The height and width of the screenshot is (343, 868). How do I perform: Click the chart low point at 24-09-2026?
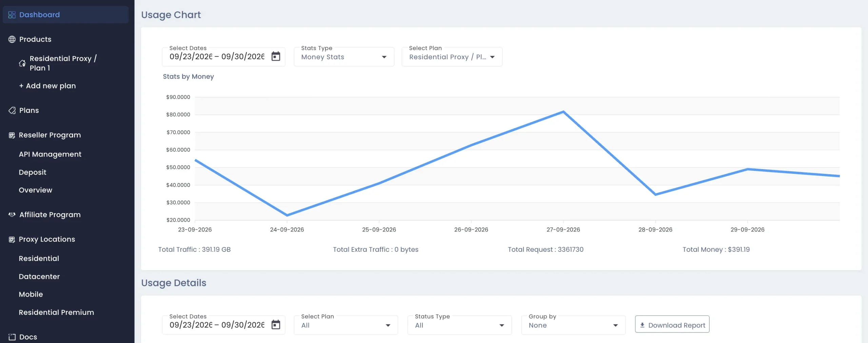tap(287, 215)
